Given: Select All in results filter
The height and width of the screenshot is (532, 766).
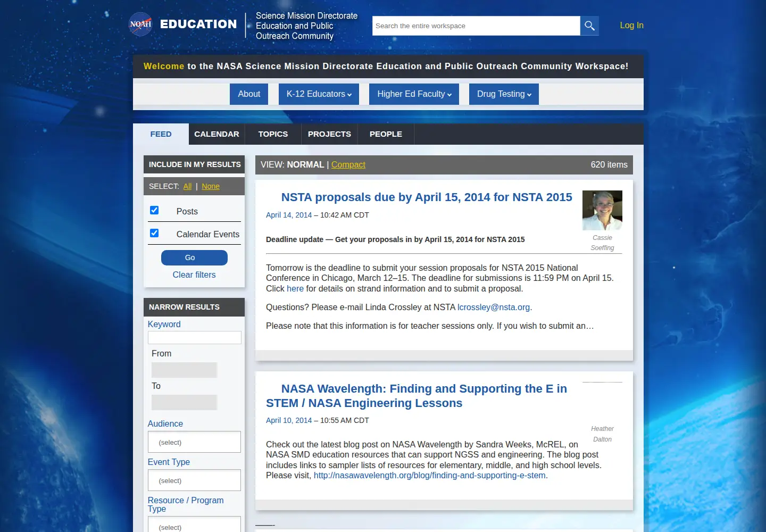Looking at the screenshot, I should pyautogui.click(x=187, y=186).
